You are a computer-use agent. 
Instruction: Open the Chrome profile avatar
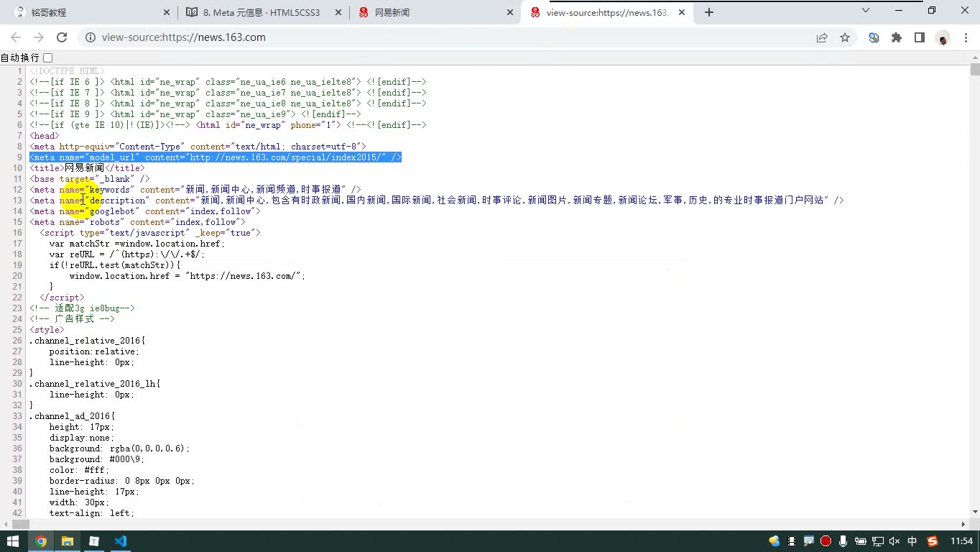(943, 37)
